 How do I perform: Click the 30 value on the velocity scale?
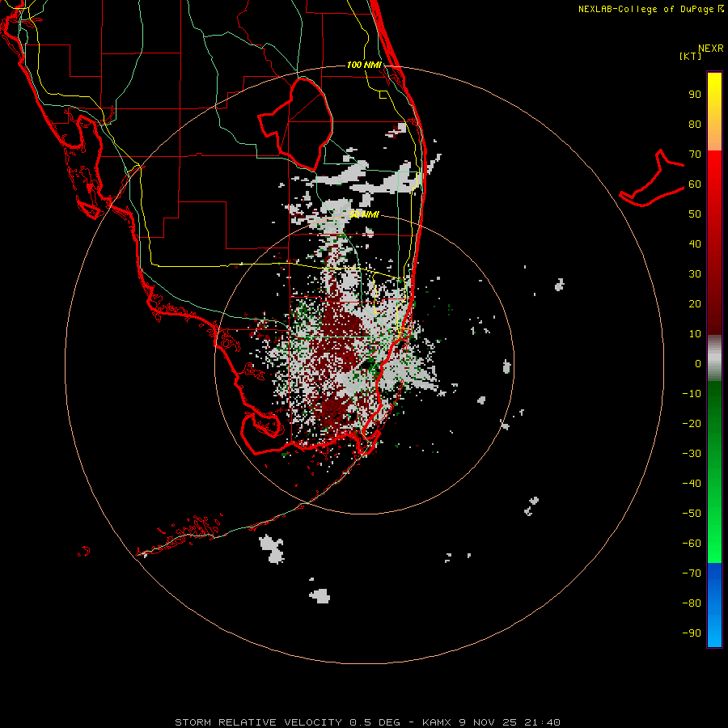coord(695,274)
